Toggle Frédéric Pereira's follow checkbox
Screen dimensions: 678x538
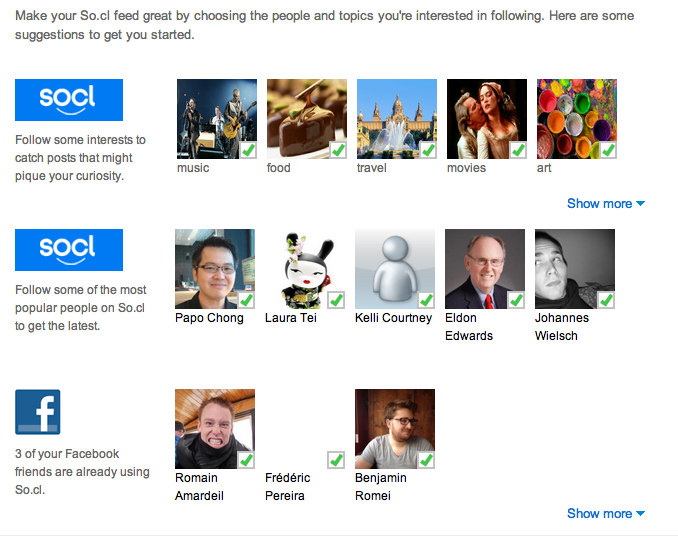(336, 460)
